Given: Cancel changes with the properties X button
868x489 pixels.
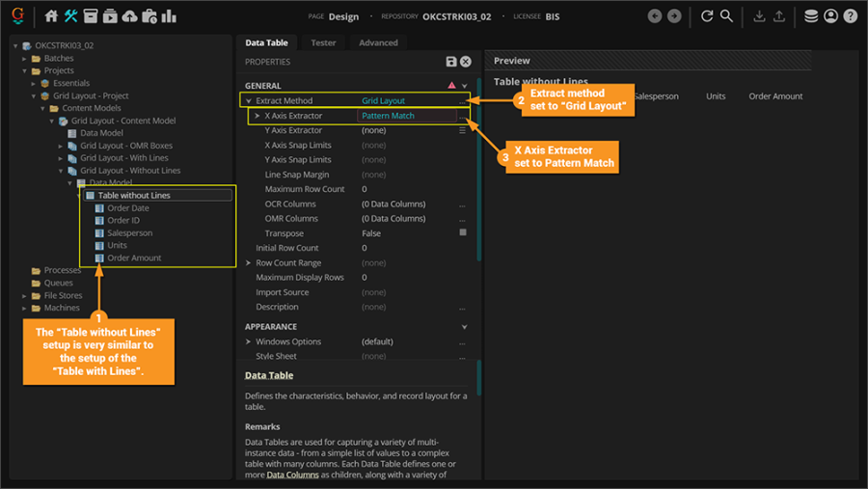Looking at the screenshot, I should point(466,62).
